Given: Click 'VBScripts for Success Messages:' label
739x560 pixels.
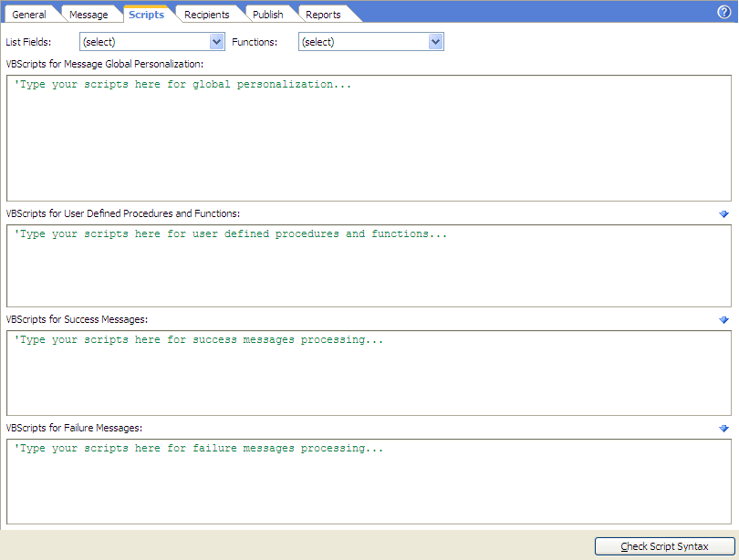Looking at the screenshot, I should [77, 319].
